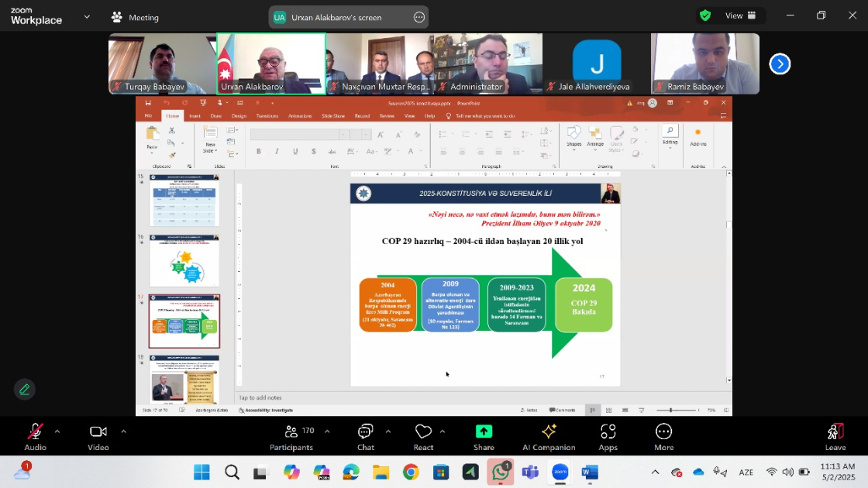868x488 pixels.
Task: Select Urxan Alakbarov's video thumbnail
Action: click(x=270, y=64)
